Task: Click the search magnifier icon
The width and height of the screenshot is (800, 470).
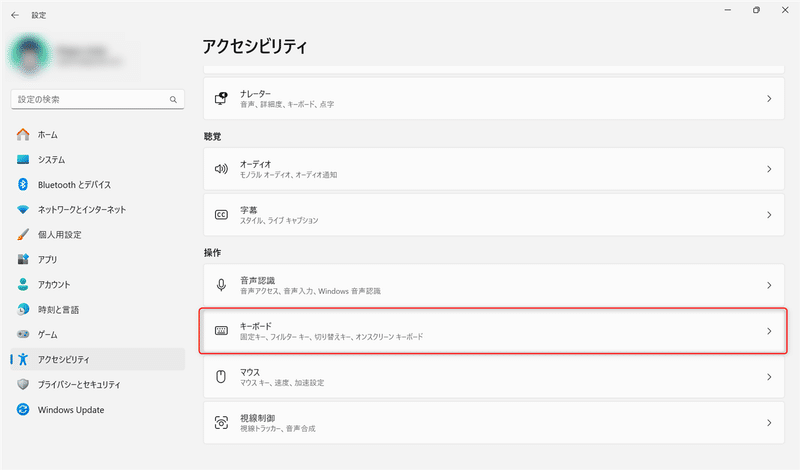Action: click(x=173, y=100)
